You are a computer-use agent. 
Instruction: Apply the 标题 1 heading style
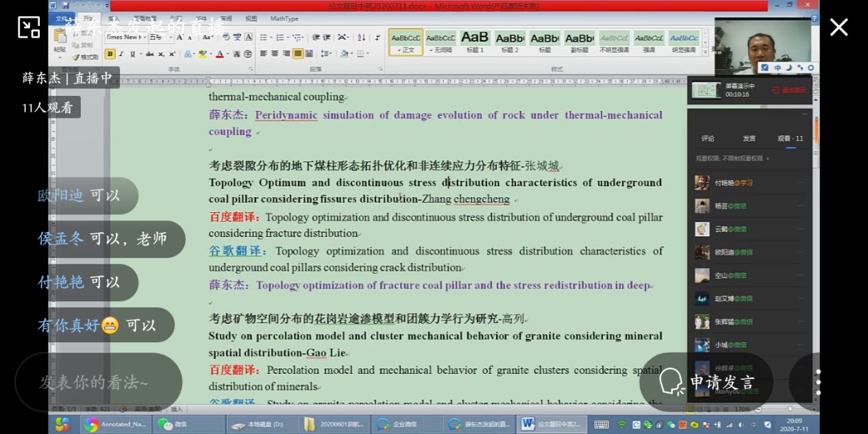click(x=475, y=41)
